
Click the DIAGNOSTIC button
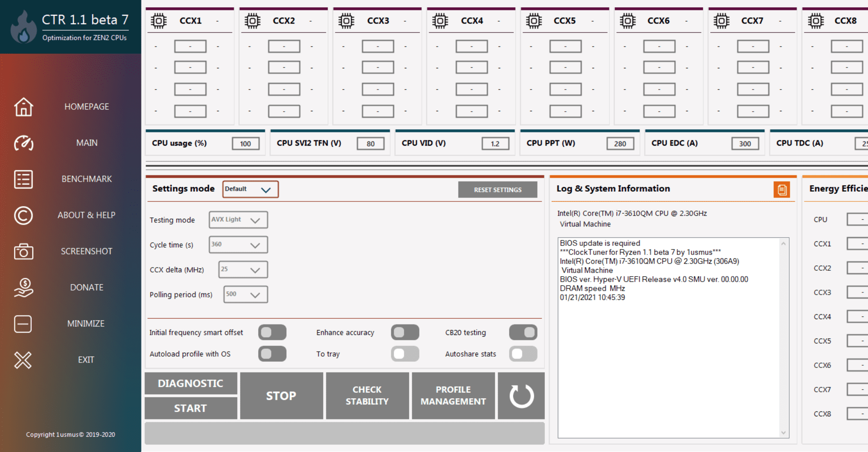(x=191, y=383)
